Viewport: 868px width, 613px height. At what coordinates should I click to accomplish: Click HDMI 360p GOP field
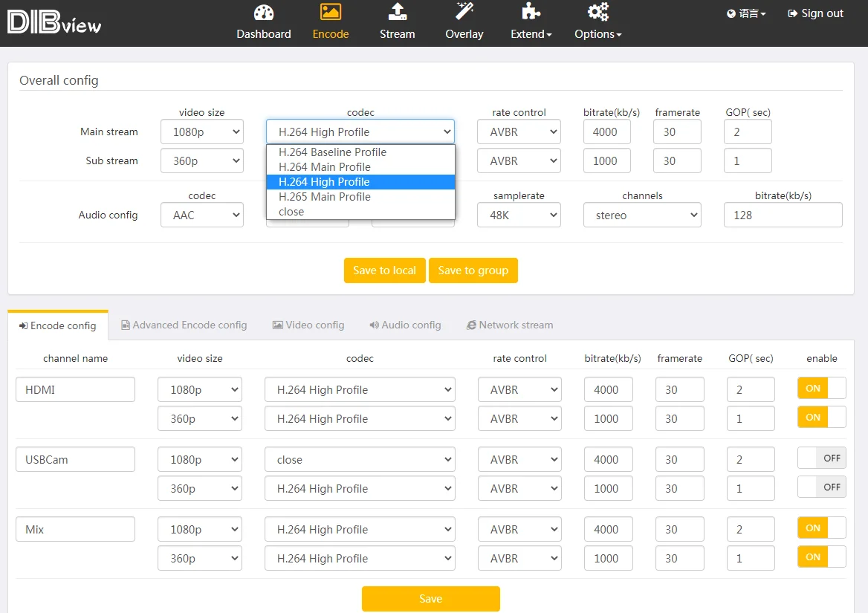[751, 419]
